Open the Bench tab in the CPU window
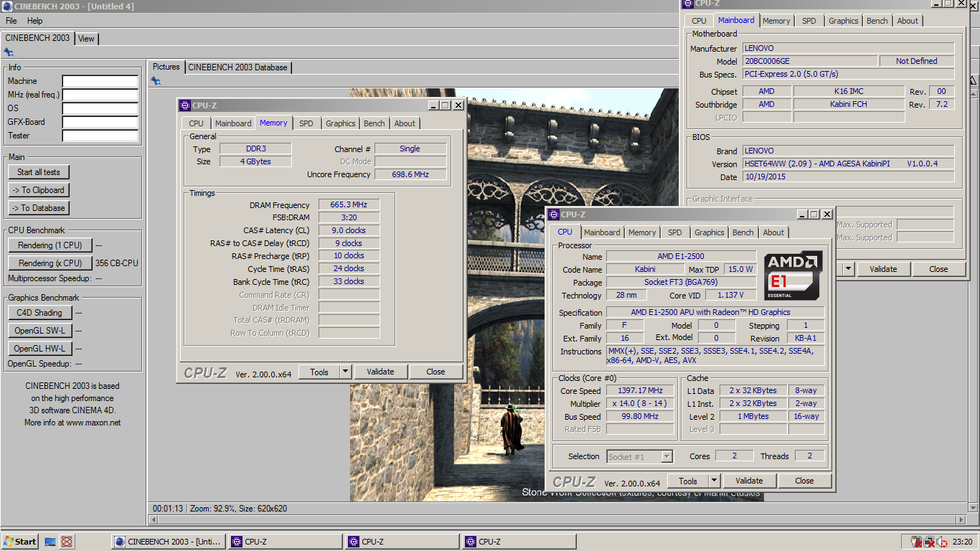The image size is (980, 551). [x=743, y=232]
